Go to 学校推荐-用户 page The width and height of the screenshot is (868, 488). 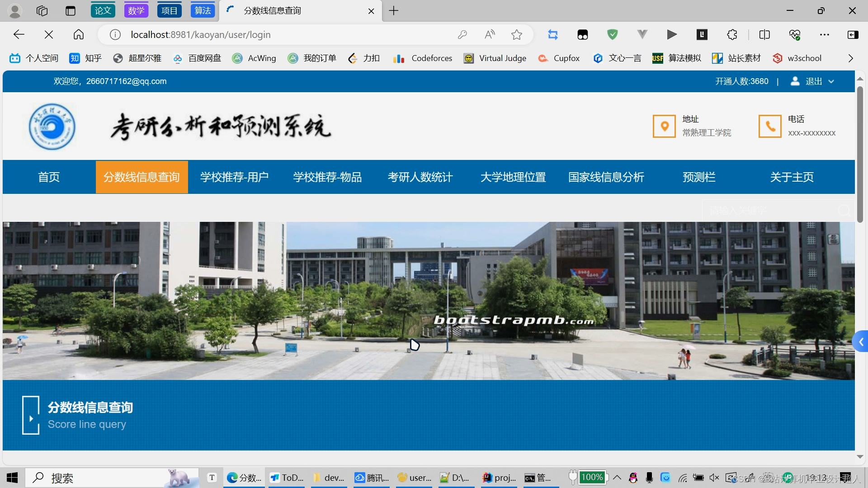click(234, 177)
